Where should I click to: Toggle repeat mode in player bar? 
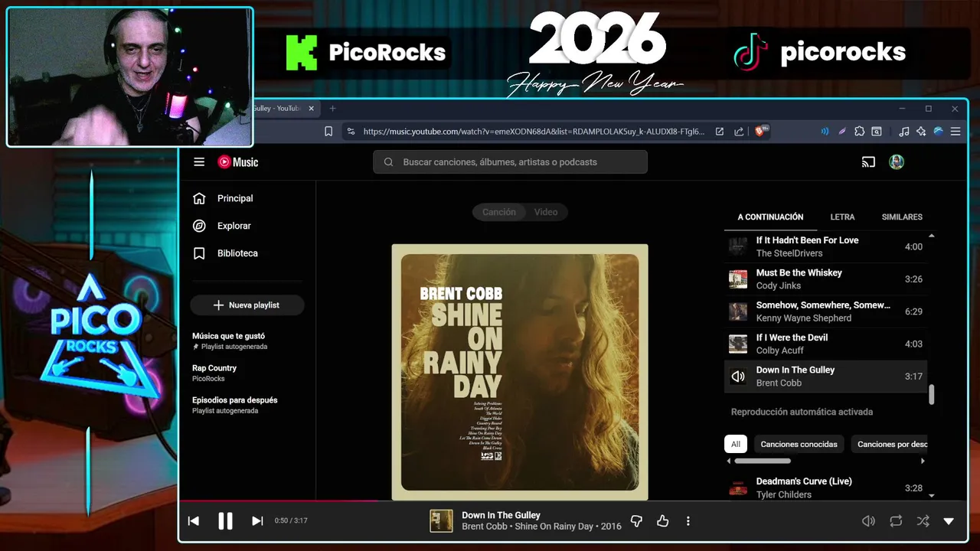click(896, 521)
